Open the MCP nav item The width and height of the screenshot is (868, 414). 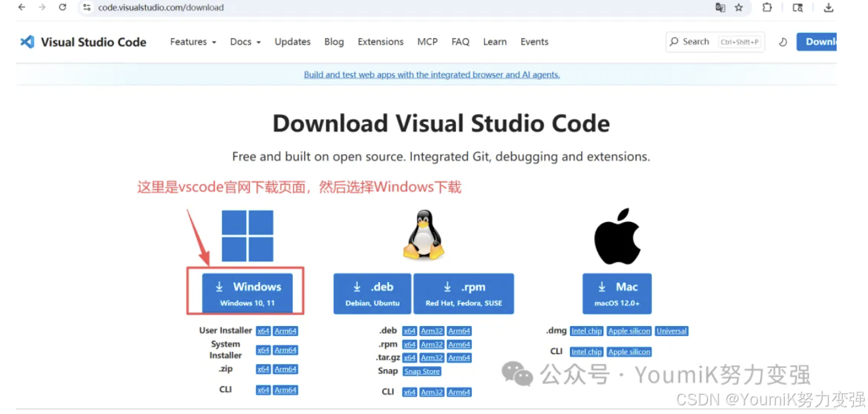427,42
